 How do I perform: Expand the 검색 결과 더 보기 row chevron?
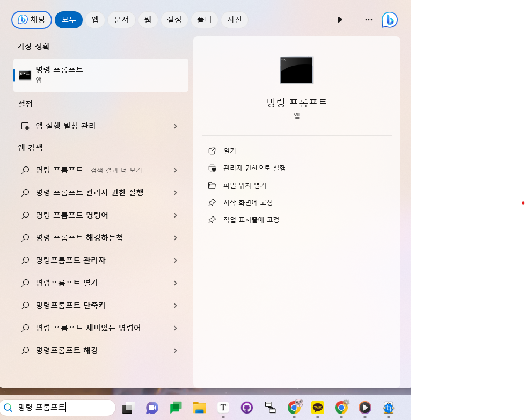tap(175, 170)
